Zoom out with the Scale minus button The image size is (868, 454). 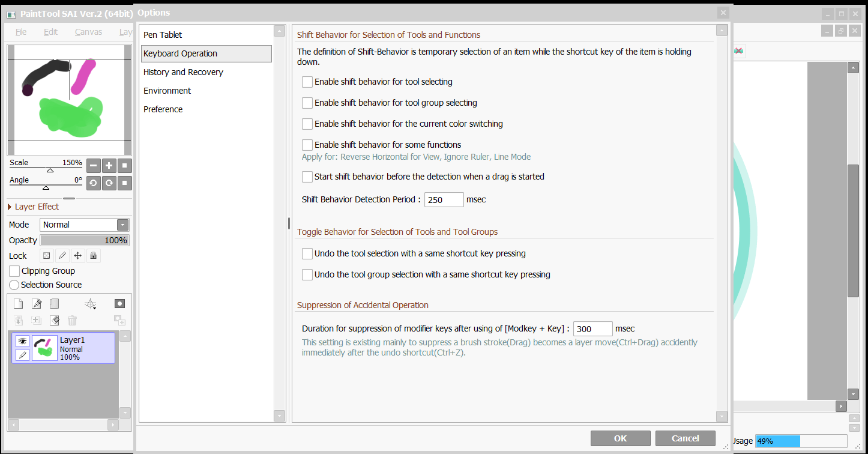(93, 166)
